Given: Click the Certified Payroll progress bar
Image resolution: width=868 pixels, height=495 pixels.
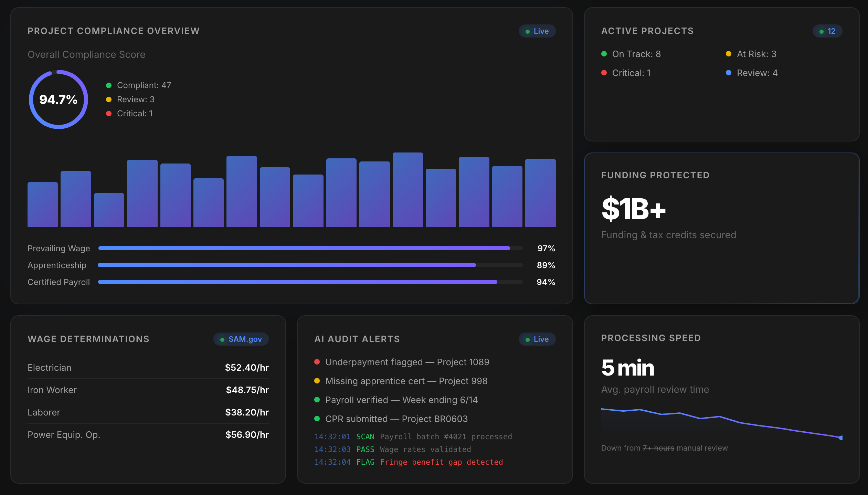Looking at the screenshot, I should tap(310, 282).
